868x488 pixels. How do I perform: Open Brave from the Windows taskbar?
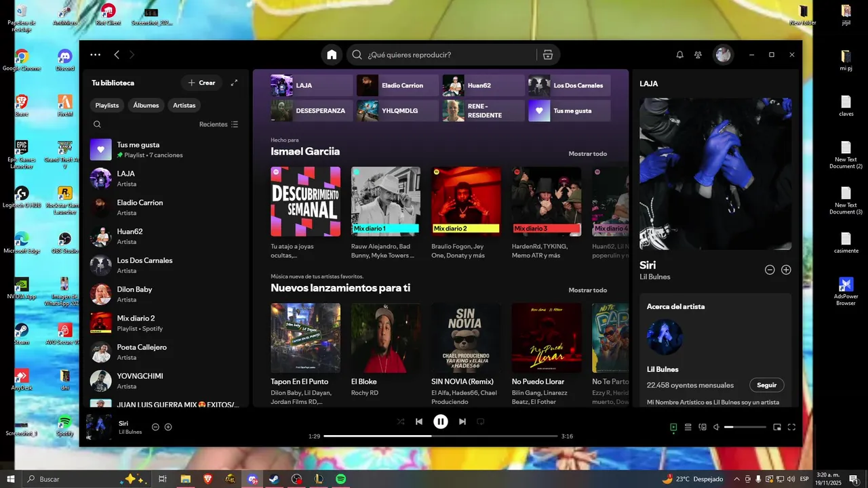[208, 479]
